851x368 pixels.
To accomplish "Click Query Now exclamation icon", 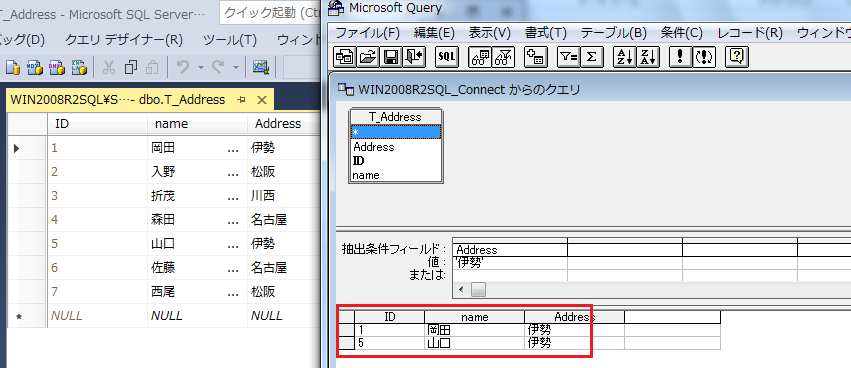I will 681,56.
